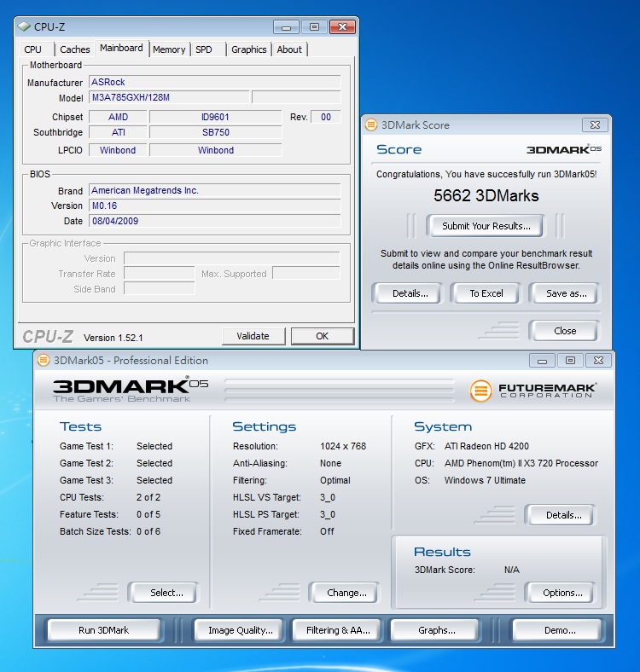
Task: Click the 5662 3DMarks score text
Action: coord(486,196)
